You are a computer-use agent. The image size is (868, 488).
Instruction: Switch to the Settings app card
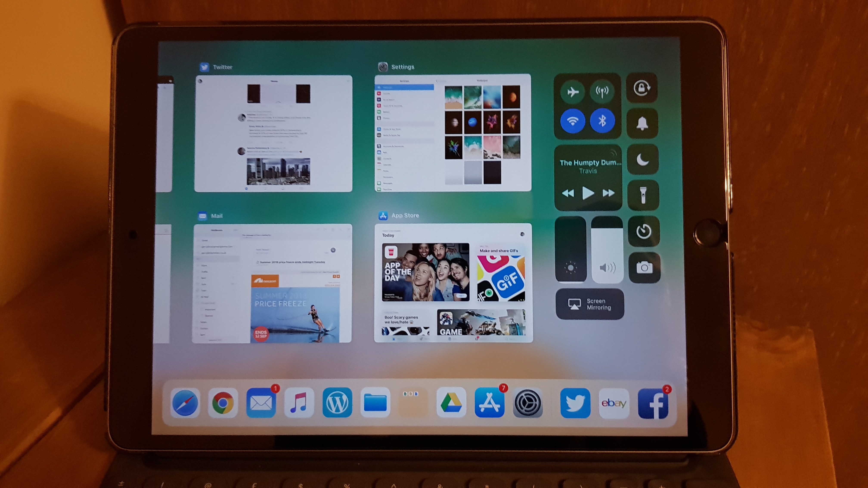tap(453, 133)
